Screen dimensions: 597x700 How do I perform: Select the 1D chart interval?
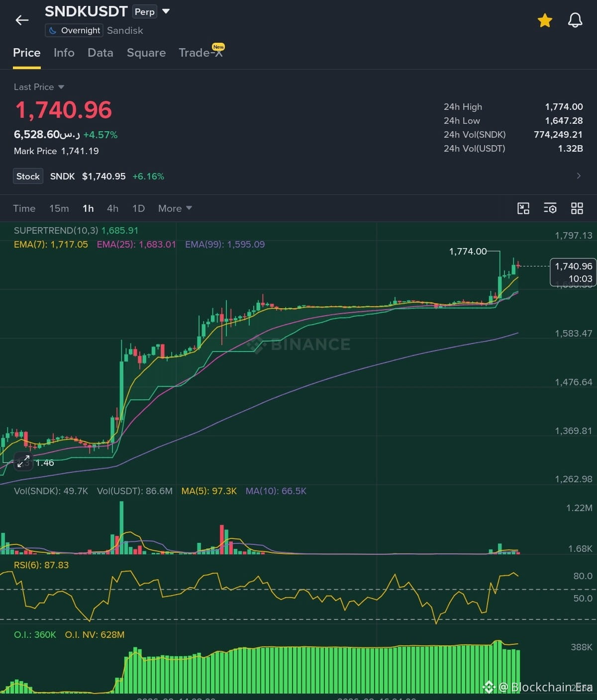139,208
